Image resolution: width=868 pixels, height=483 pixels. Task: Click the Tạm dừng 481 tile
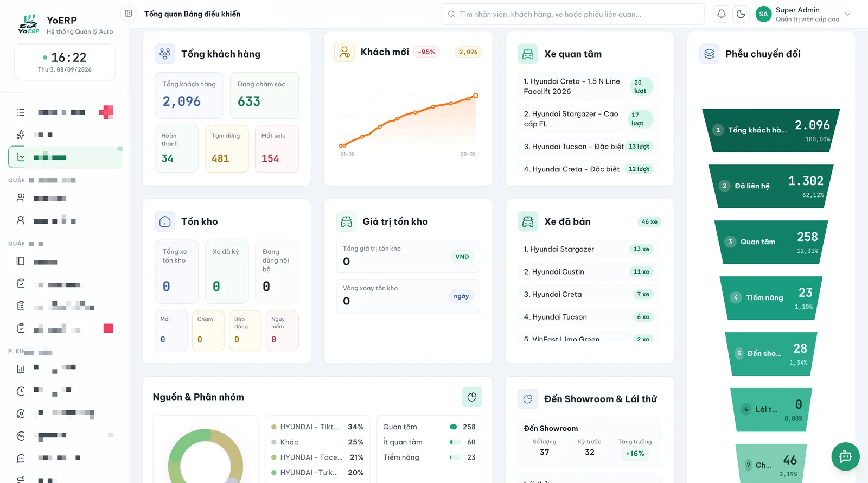pos(227,149)
